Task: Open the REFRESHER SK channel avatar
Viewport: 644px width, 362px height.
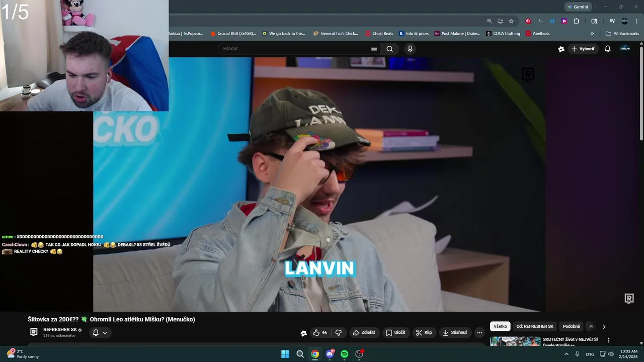Action: click(x=34, y=332)
